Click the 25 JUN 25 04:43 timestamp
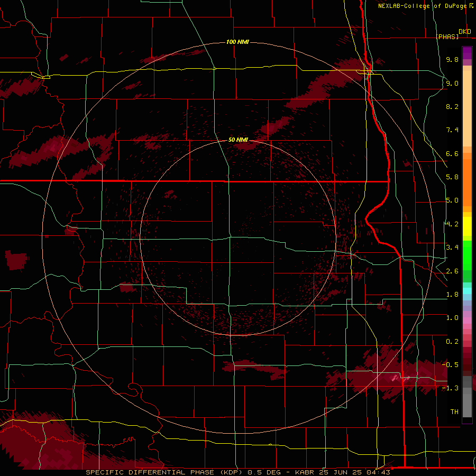 pyautogui.click(x=354, y=472)
